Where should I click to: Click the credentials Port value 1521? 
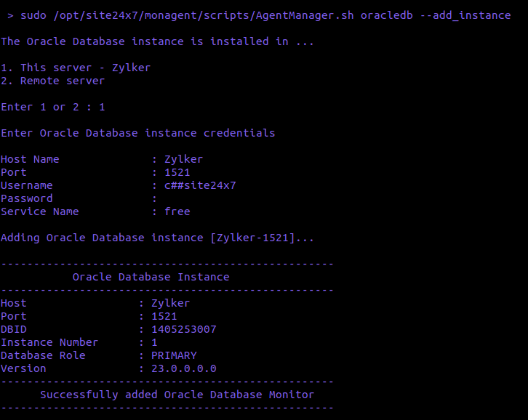point(177,172)
